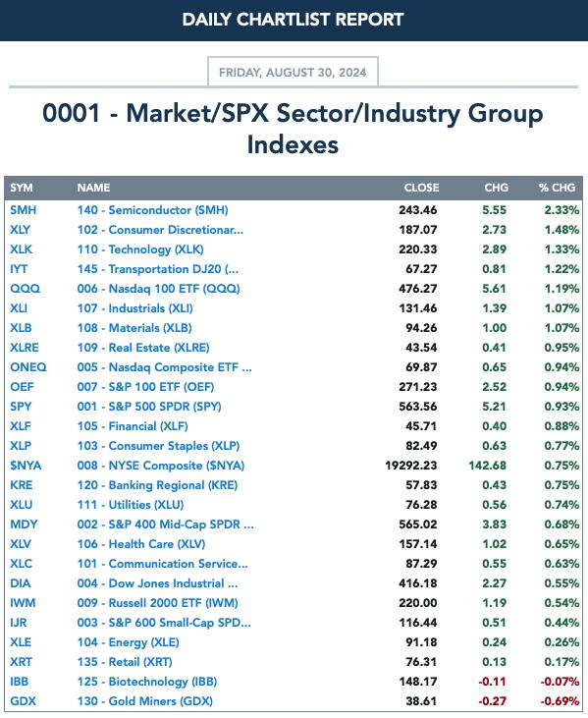Open 110 - Technology (XLK) link
Image resolution: width=588 pixels, height=718 pixels.
(x=140, y=249)
